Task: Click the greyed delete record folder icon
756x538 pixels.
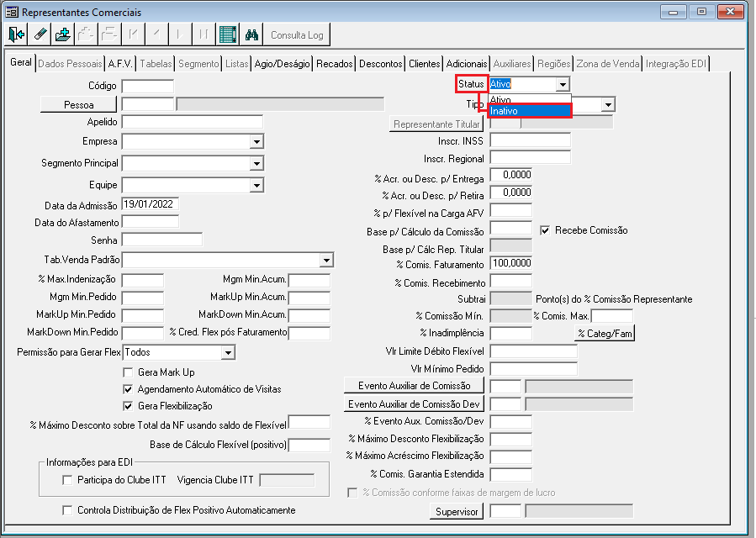Action: coord(109,34)
